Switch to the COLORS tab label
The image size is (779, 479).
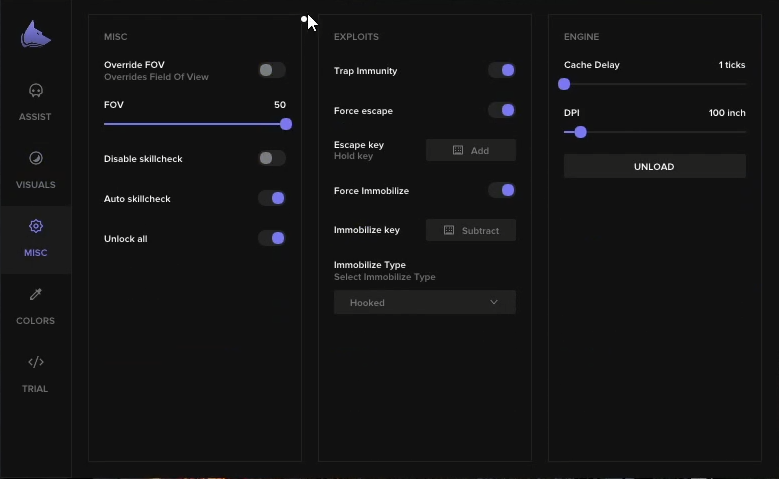pyautogui.click(x=35, y=320)
